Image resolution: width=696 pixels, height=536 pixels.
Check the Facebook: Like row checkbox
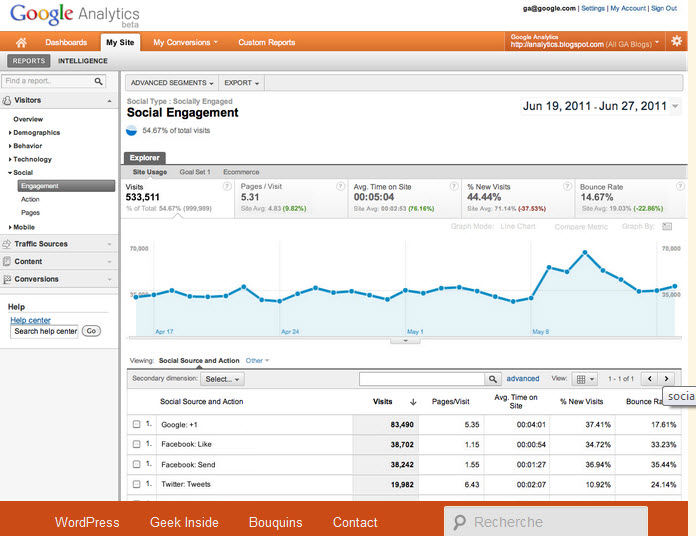coord(137,444)
